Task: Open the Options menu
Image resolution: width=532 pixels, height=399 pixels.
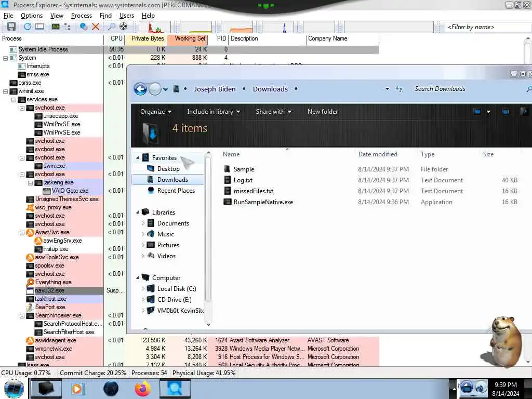Action: point(32,16)
